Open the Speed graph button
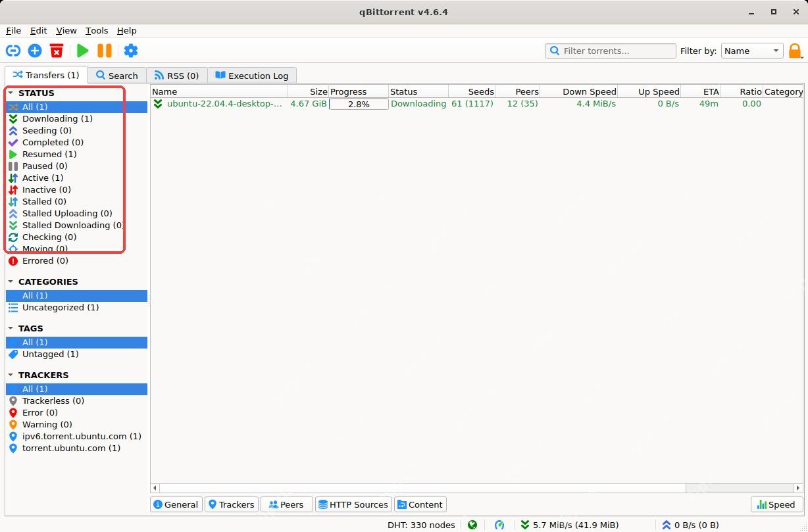This screenshot has height=532, width=808. click(x=776, y=504)
